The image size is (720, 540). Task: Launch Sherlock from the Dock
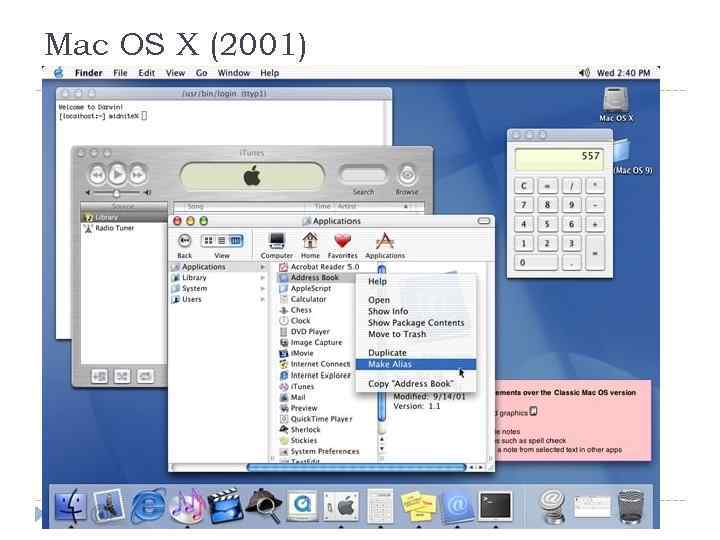click(264, 506)
